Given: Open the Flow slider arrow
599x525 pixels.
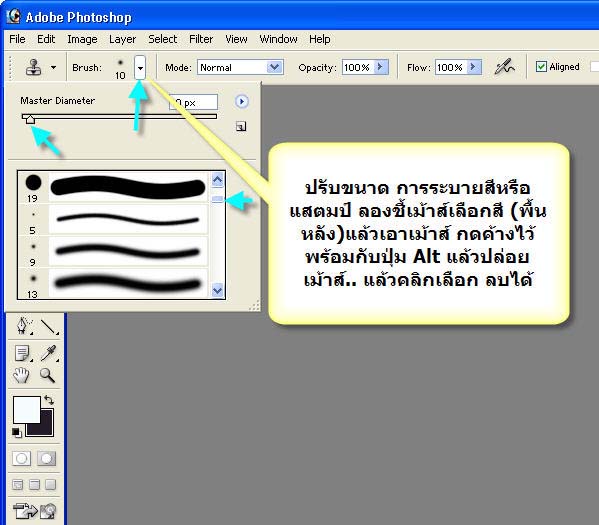Looking at the screenshot, I should click(x=474, y=67).
